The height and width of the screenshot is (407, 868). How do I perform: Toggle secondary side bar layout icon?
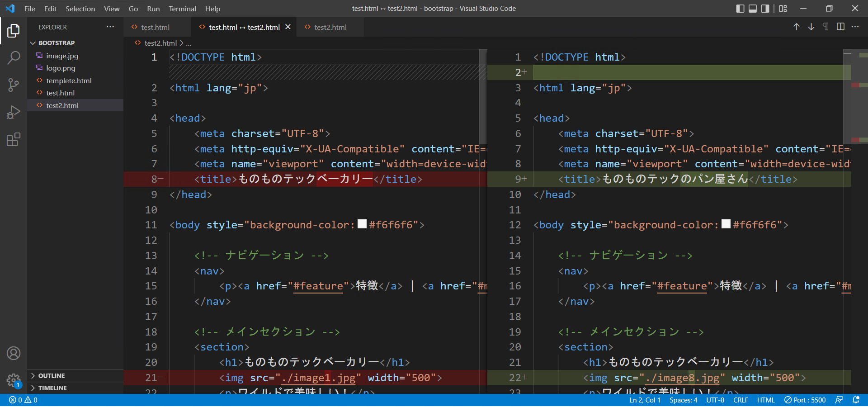click(765, 9)
